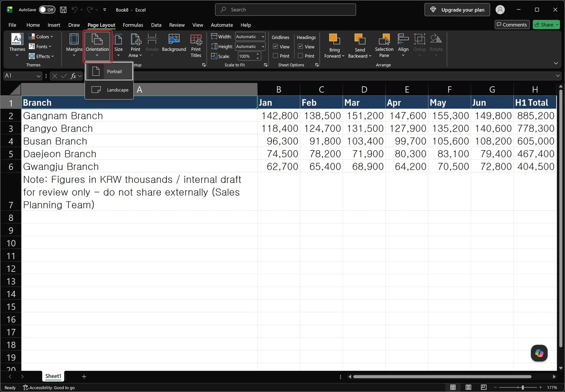Open Sheet Options dialog launcher
The height and width of the screenshot is (392, 565).
[x=317, y=65]
